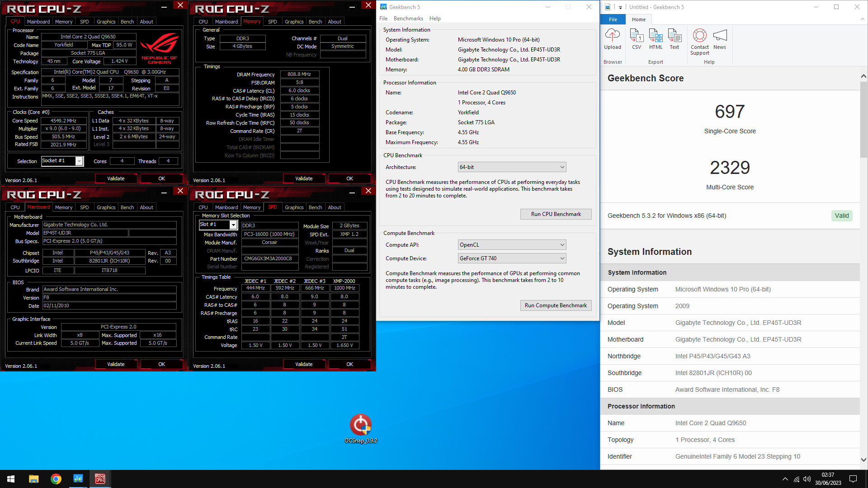
Task: Click the Multi-Core Score 2329
Action: (730, 168)
